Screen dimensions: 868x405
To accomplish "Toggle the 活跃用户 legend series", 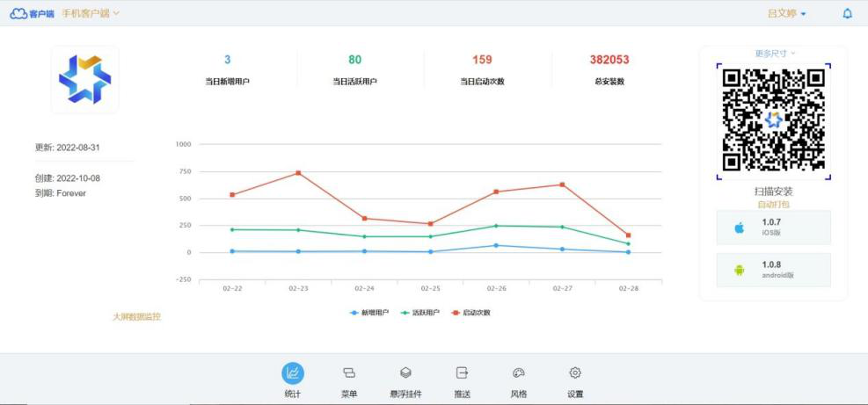I will point(420,313).
